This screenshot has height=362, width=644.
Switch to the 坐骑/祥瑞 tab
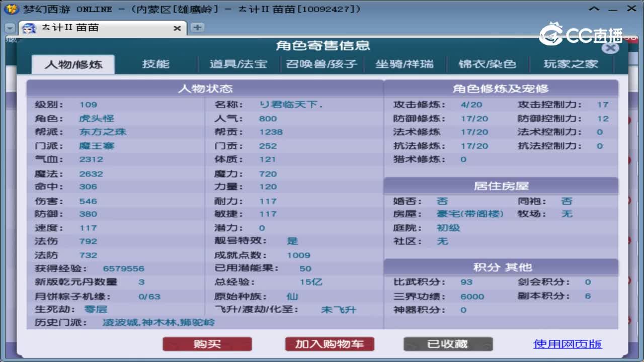[406, 64]
